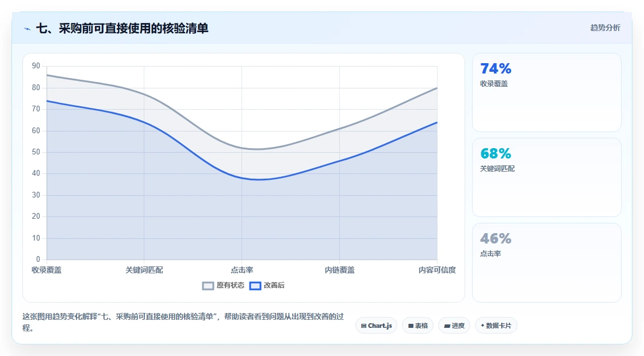Click the 90 y-axis value
The width and height of the screenshot is (644, 356).
pos(36,66)
